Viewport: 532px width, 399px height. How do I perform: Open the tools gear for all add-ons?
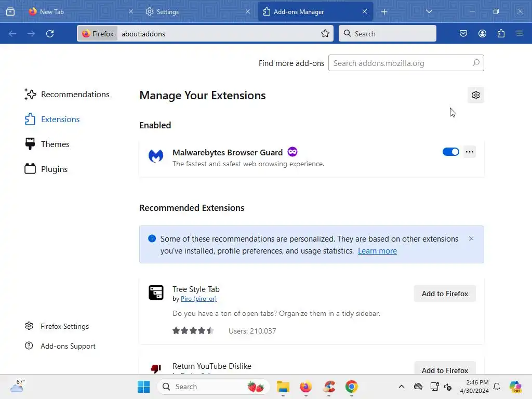tap(476, 95)
